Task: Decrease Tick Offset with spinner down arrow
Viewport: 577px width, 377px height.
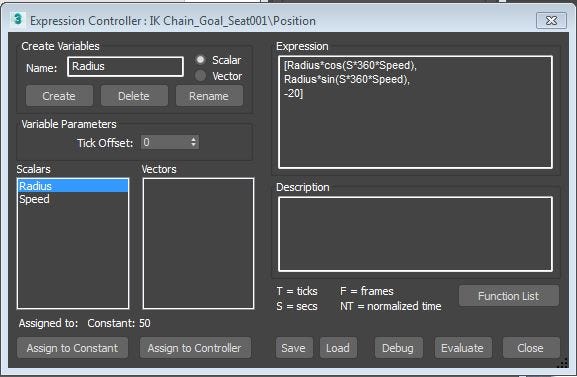Action: pos(194,145)
